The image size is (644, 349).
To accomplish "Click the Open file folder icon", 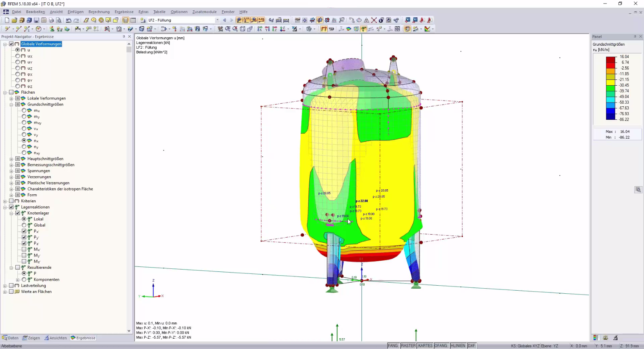I will coord(14,20).
